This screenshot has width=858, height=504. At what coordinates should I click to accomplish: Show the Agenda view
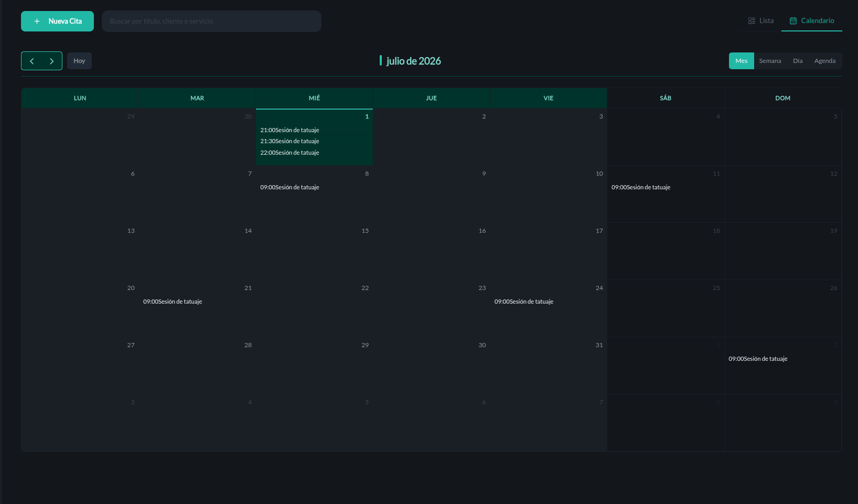825,61
